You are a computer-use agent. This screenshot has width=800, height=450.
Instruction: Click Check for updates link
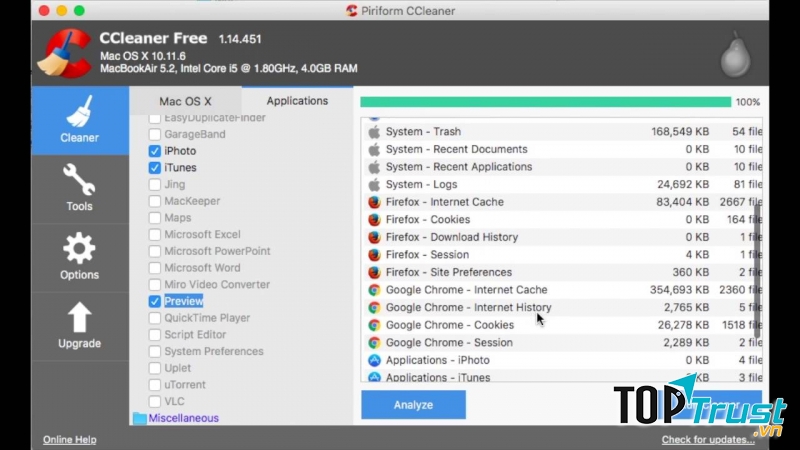click(708, 439)
